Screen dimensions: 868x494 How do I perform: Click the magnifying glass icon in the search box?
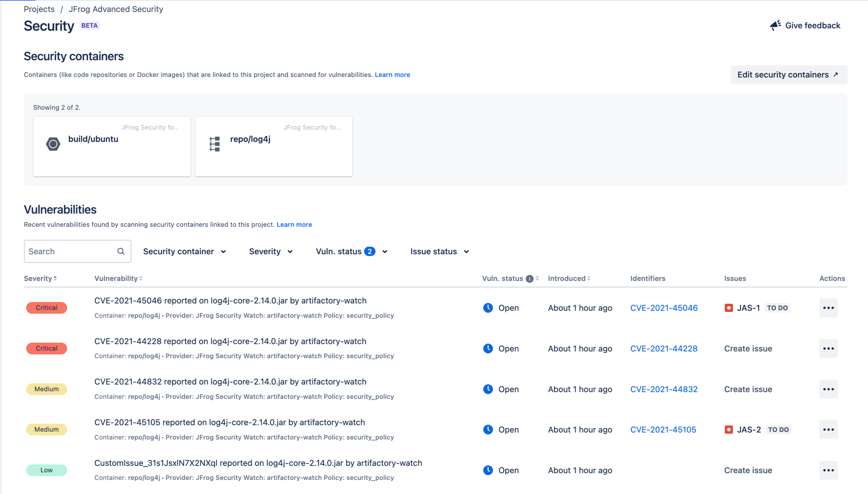(121, 251)
